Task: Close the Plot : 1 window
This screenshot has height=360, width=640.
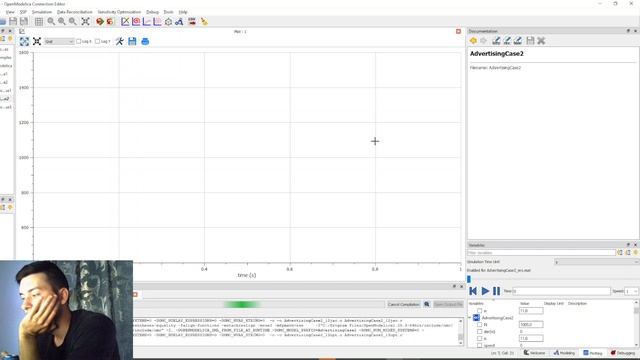Action: pos(458,31)
